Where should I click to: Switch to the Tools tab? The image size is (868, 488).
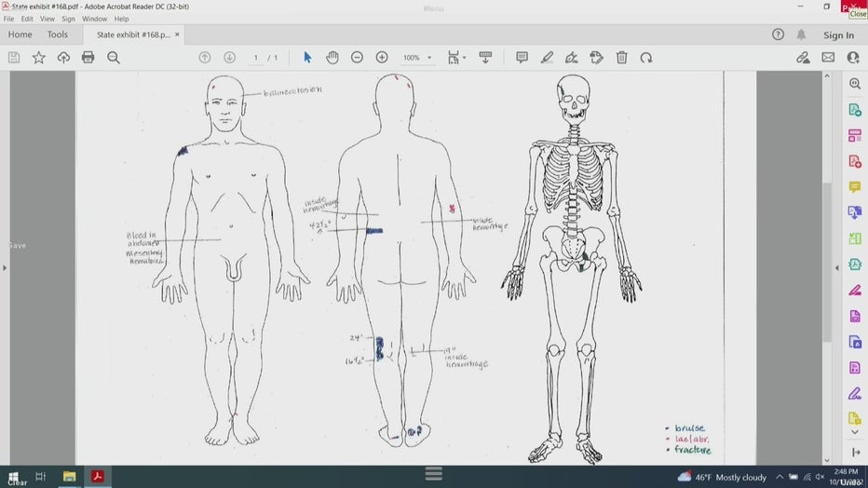(x=58, y=34)
